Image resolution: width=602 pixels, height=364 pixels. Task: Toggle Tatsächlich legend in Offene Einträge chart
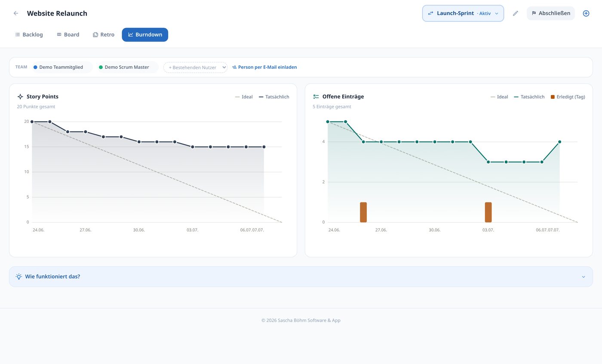click(x=529, y=97)
